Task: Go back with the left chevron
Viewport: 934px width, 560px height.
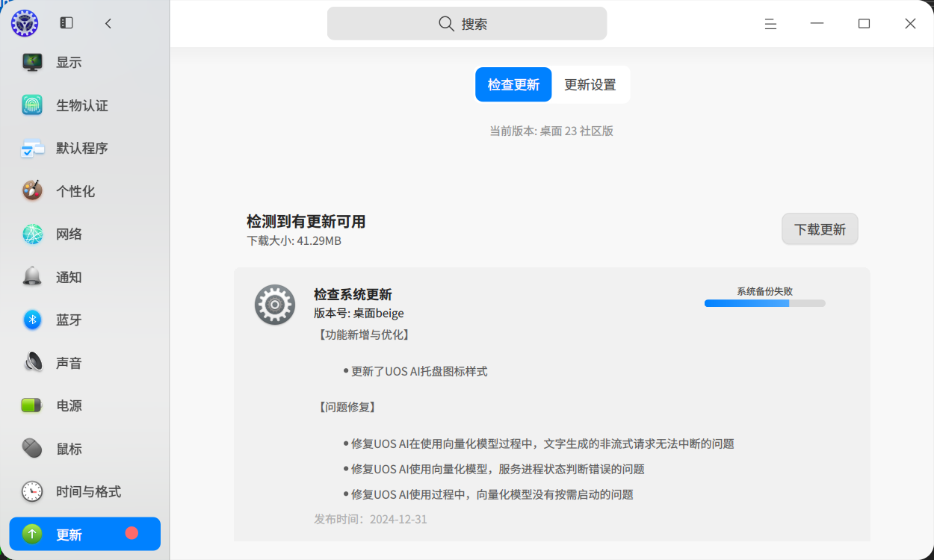Action: [108, 23]
